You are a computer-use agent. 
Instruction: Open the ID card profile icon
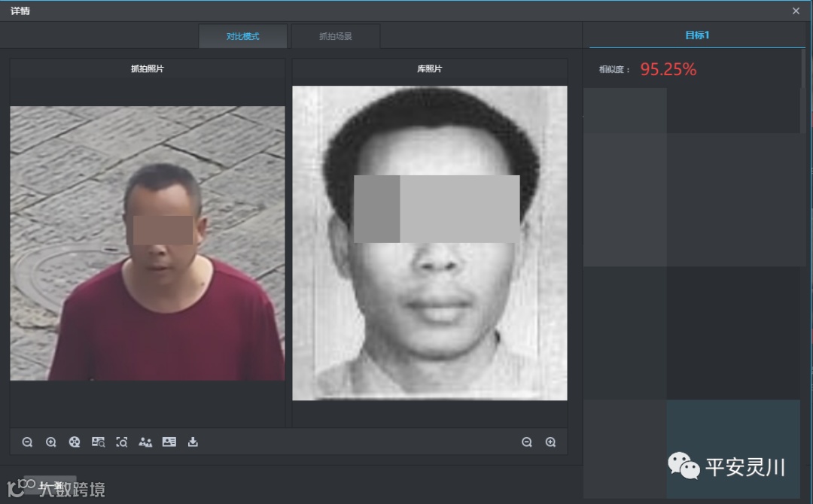[x=169, y=442]
